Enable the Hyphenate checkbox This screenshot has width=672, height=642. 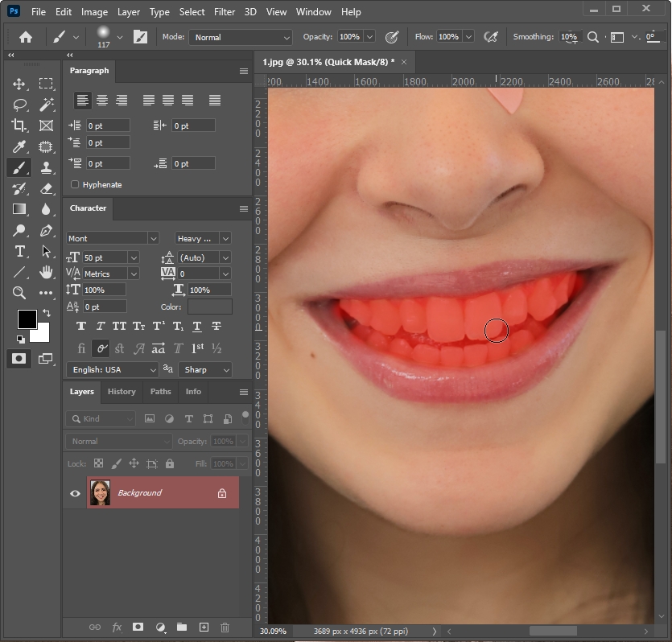pos(75,184)
